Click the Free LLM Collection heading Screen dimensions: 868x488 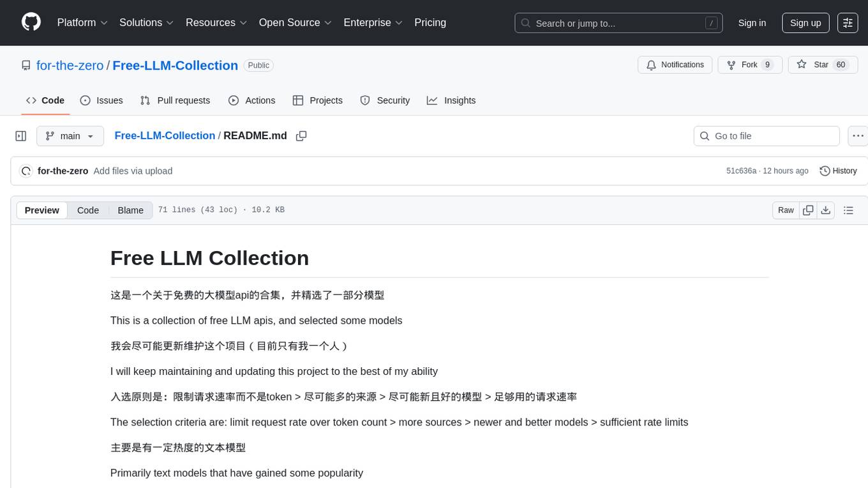click(209, 258)
